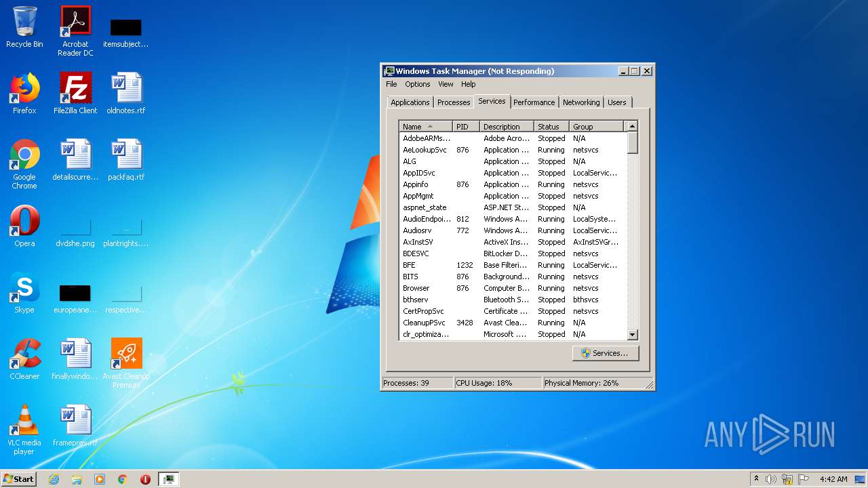Open CCleaner desktop shortcut
Screen dimensions: 868x488
(24, 359)
